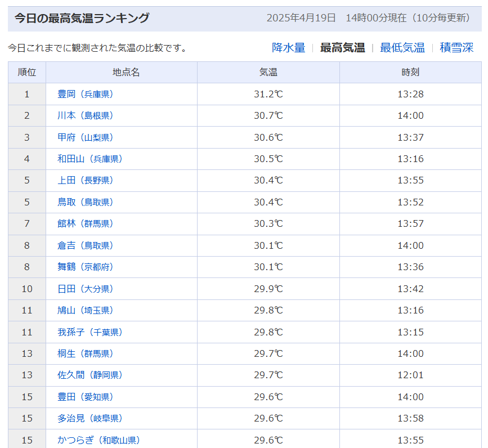Select the 我孫子（千葉県） link
The image size is (488, 448).
click(89, 332)
